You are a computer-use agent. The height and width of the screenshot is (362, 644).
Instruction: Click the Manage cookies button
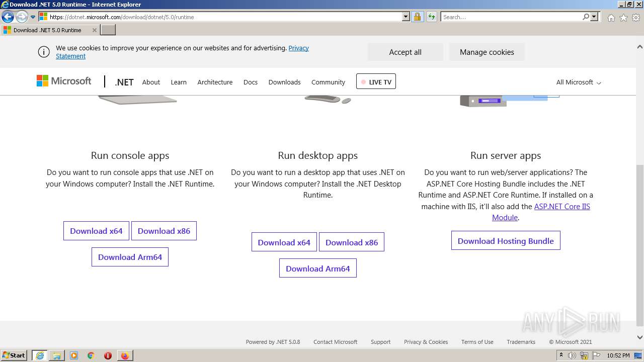click(x=487, y=52)
